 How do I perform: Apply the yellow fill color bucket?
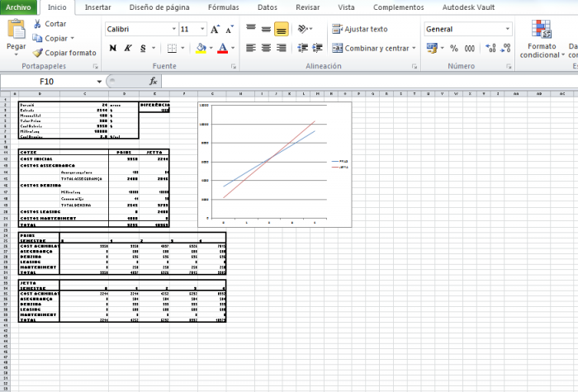(201, 49)
